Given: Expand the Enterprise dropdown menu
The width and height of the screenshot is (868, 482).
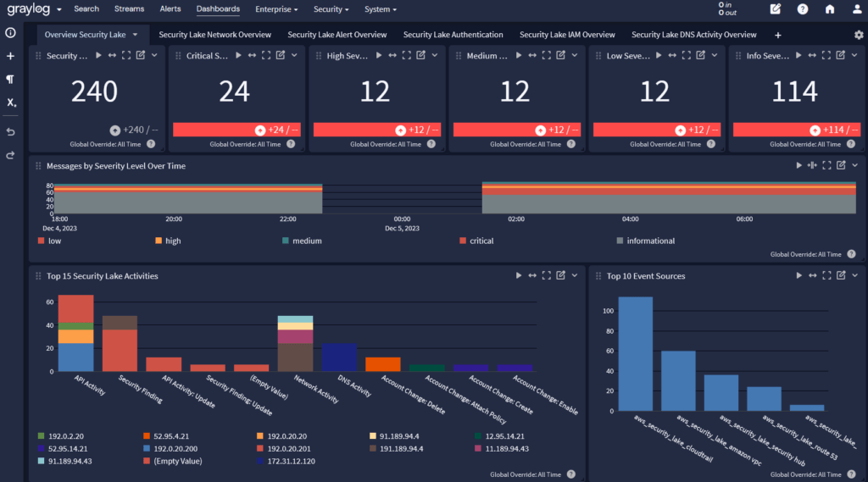Looking at the screenshot, I should pos(277,9).
